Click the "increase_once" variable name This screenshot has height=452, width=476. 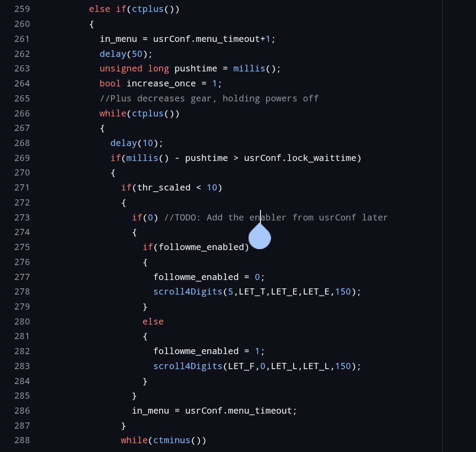[160, 83]
